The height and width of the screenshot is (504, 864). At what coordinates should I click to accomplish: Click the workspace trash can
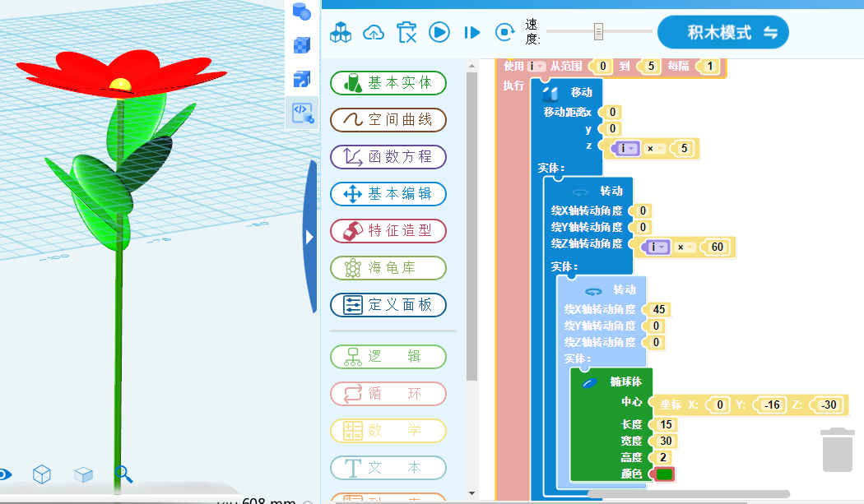pos(837,450)
